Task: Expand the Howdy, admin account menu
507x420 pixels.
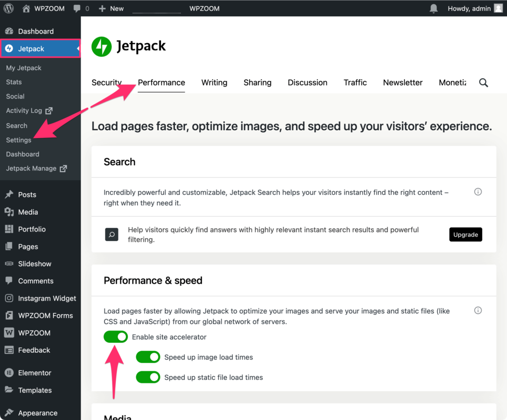Action: tap(469, 8)
